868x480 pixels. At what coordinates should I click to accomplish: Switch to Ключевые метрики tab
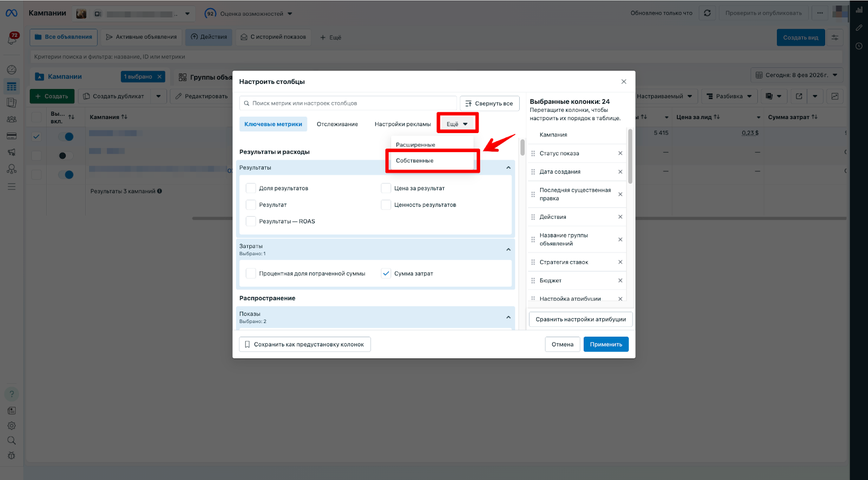tap(273, 124)
